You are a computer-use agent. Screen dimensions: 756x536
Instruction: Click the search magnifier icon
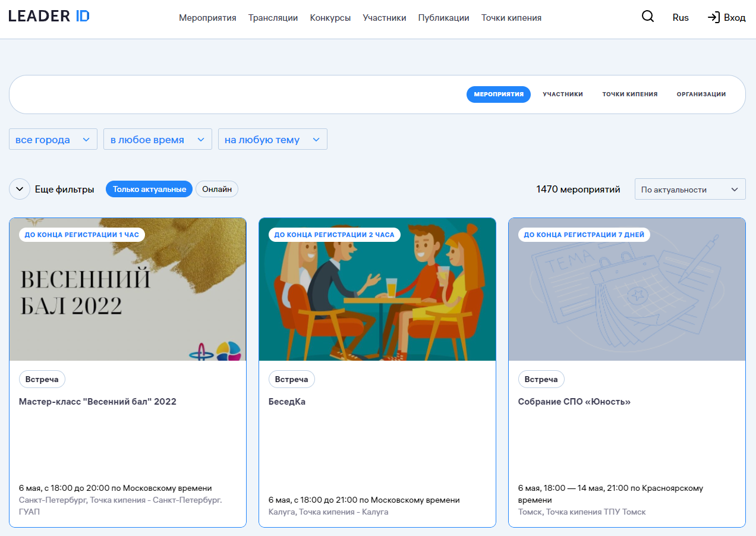coord(647,17)
